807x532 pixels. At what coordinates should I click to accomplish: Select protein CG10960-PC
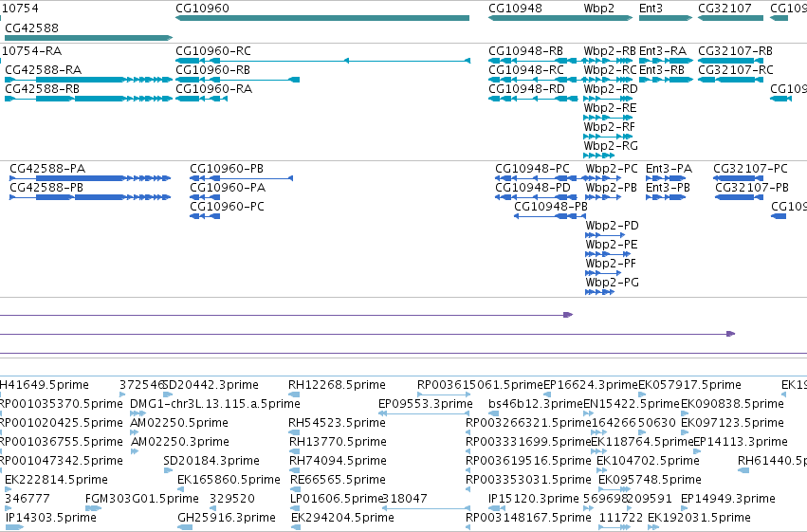tap(227, 207)
